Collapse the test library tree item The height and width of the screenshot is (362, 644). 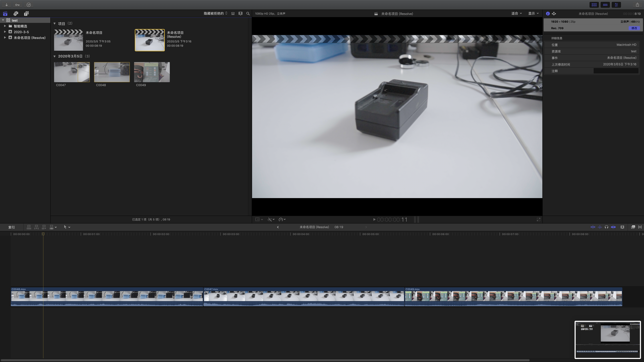[x=3, y=20]
